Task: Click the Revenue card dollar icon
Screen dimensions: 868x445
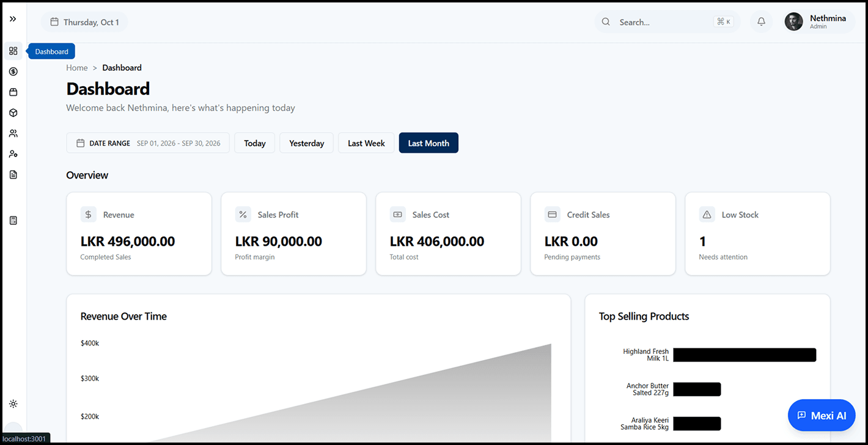Action: pyautogui.click(x=89, y=215)
